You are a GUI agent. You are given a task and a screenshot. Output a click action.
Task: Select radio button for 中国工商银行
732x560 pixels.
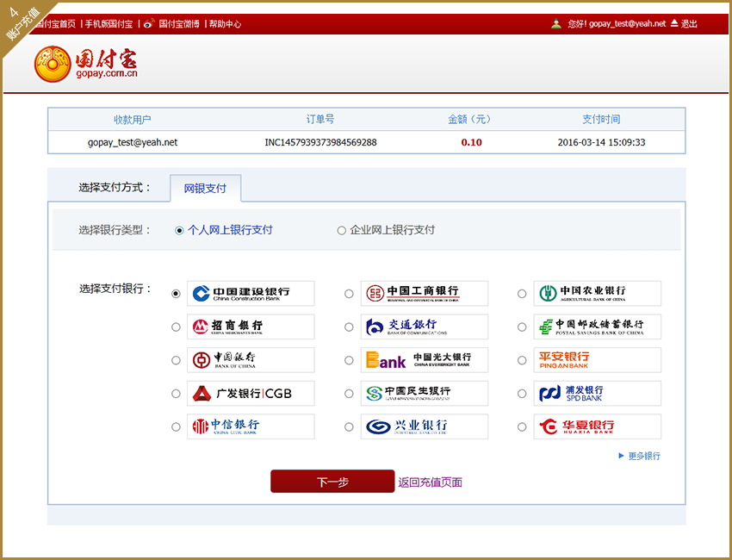pyautogui.click(x=349, y=294)
